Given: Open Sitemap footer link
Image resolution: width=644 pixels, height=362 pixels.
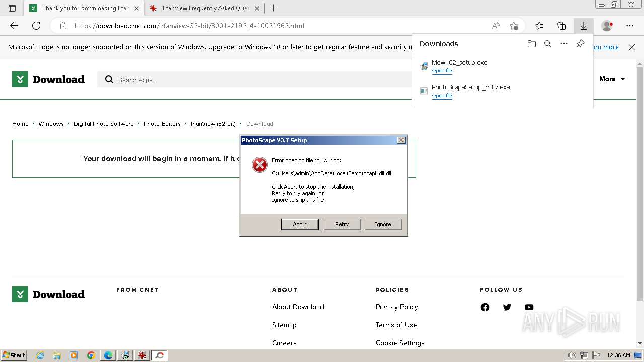Looking at the screenshot, I should tap(284, 325).
